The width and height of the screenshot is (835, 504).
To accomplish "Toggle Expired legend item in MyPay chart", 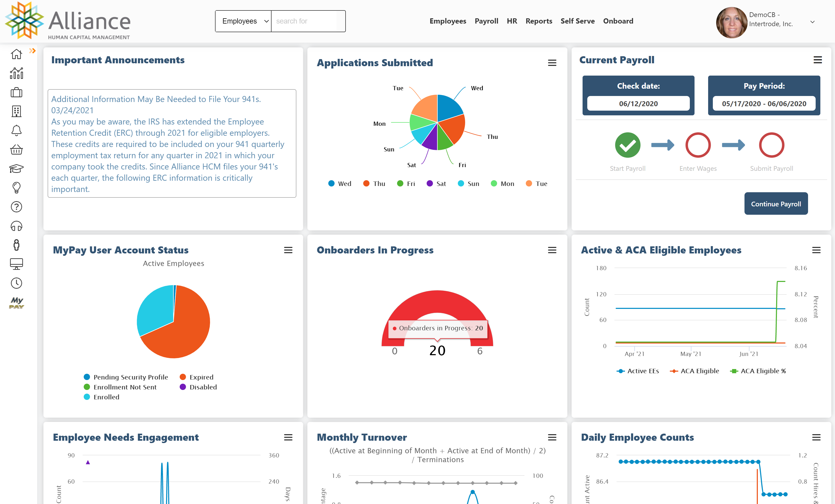I will coord(196,377).
